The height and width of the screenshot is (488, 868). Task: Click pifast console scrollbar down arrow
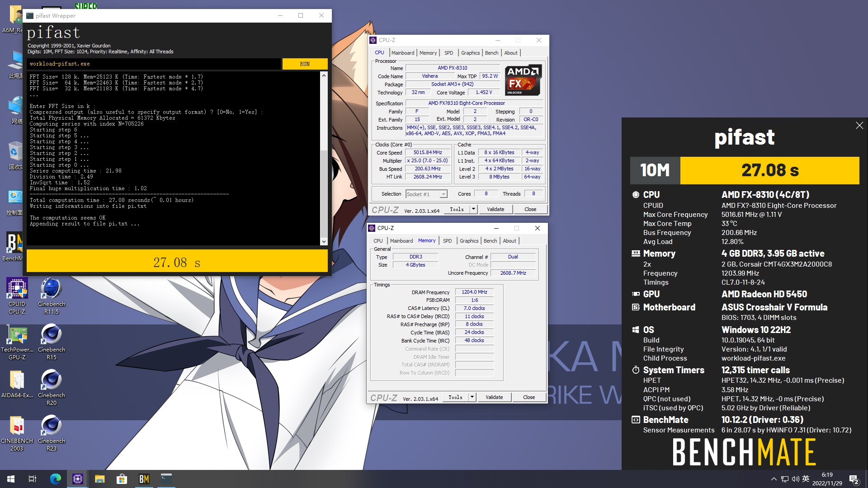point(324,242)
